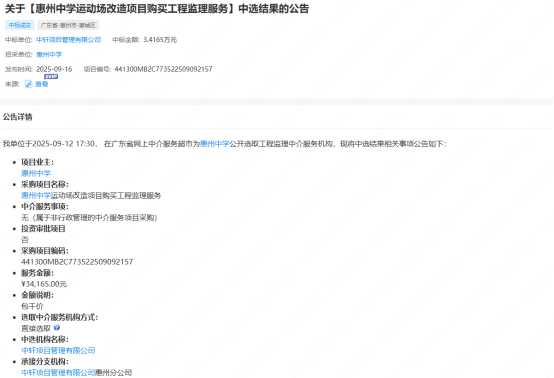Select the value 直接选取

pos(36,329)
